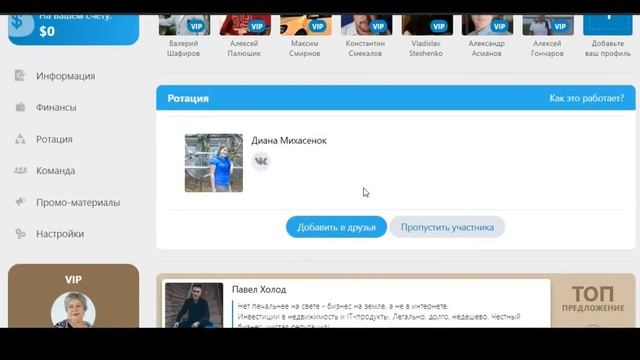
Task: Click the Ротация panel header title
Action: pyautogui.click(x=188, y=98)
